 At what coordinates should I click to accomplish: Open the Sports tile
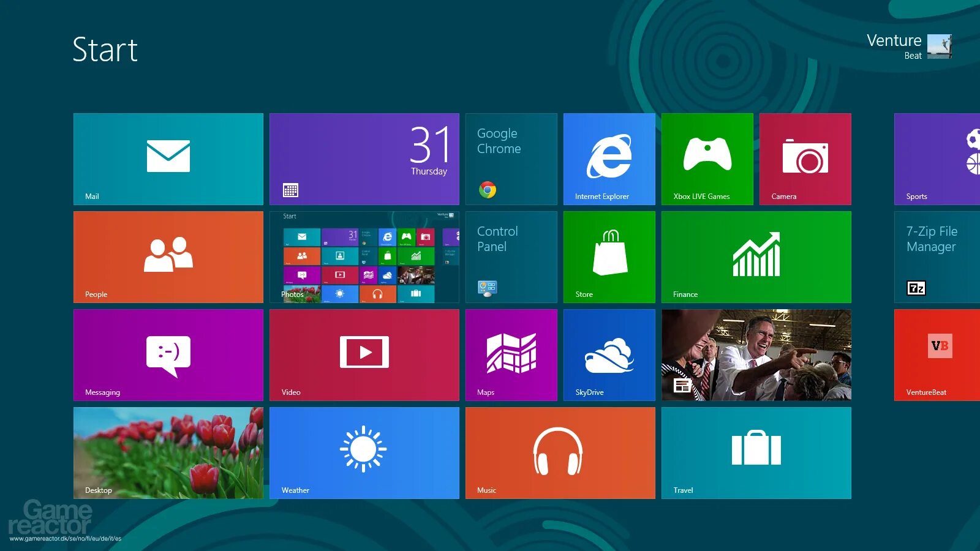937,159
